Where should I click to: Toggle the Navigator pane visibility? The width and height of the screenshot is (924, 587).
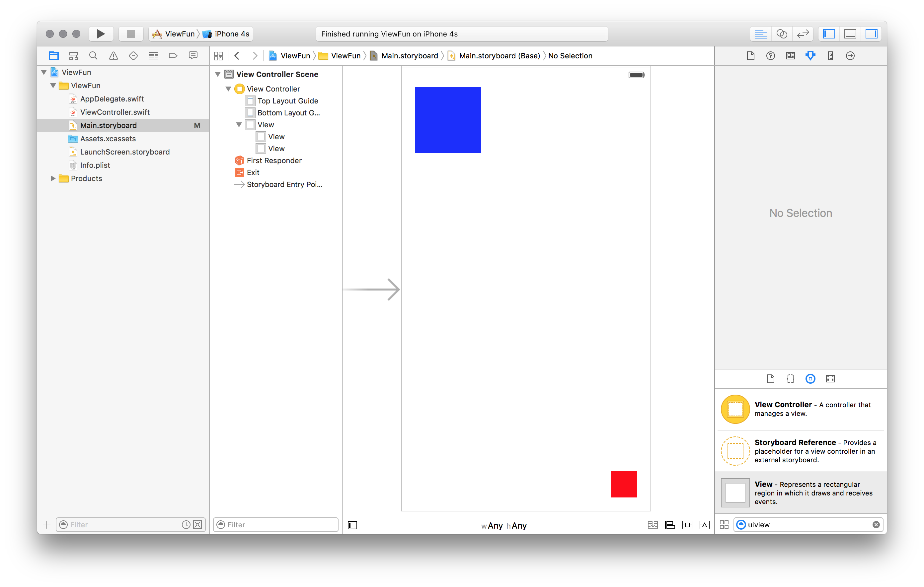point(829,34)
